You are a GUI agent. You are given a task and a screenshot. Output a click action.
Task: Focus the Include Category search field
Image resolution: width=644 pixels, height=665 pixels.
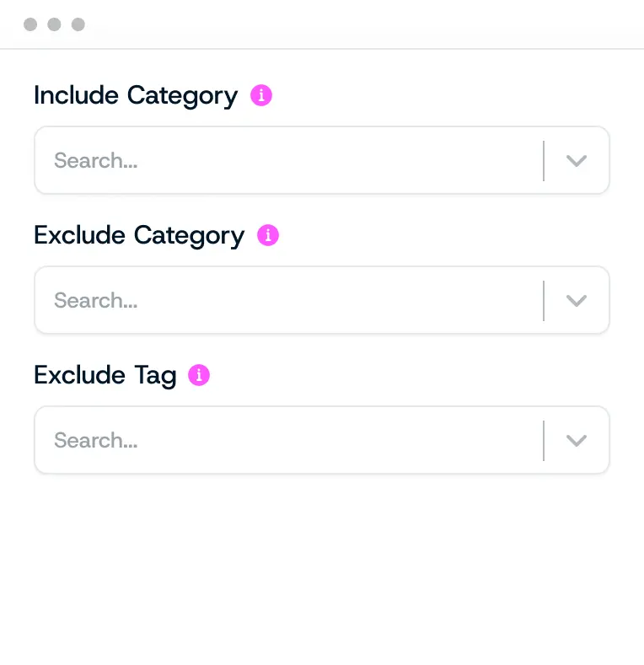tap(287, 161)
